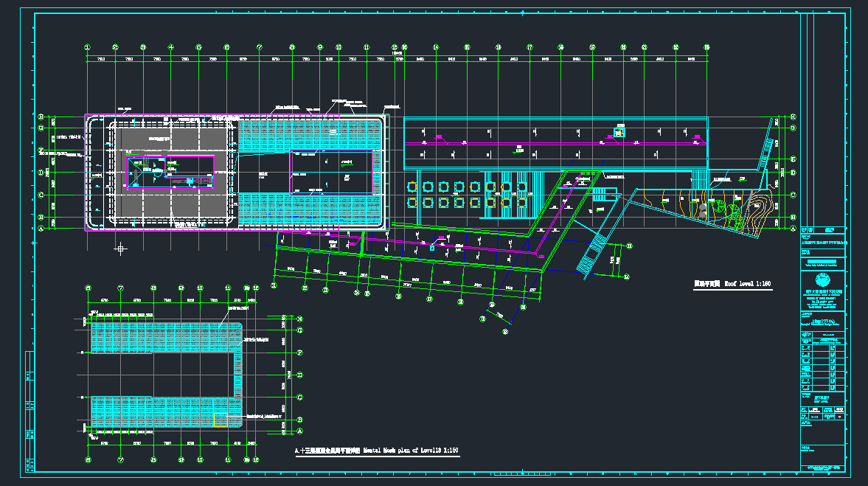
Task: Click grid bubble A on the right side
Action: coord(793,229)
